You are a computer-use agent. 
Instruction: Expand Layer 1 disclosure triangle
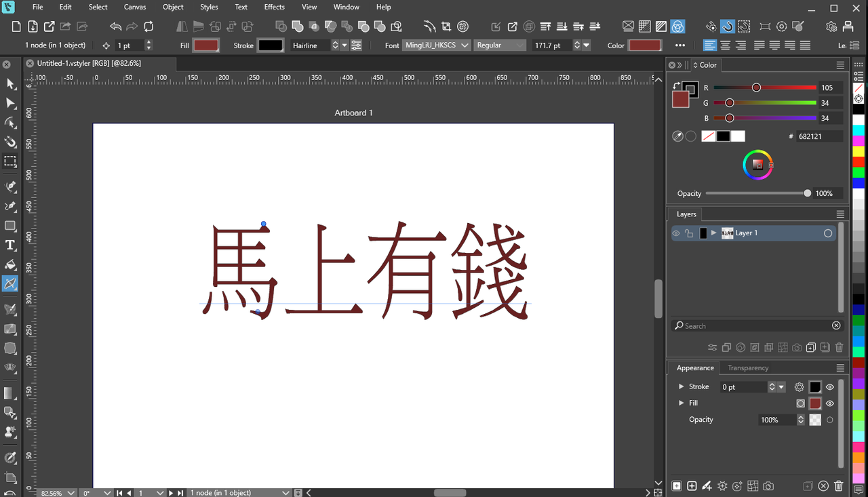click(713, 233)
